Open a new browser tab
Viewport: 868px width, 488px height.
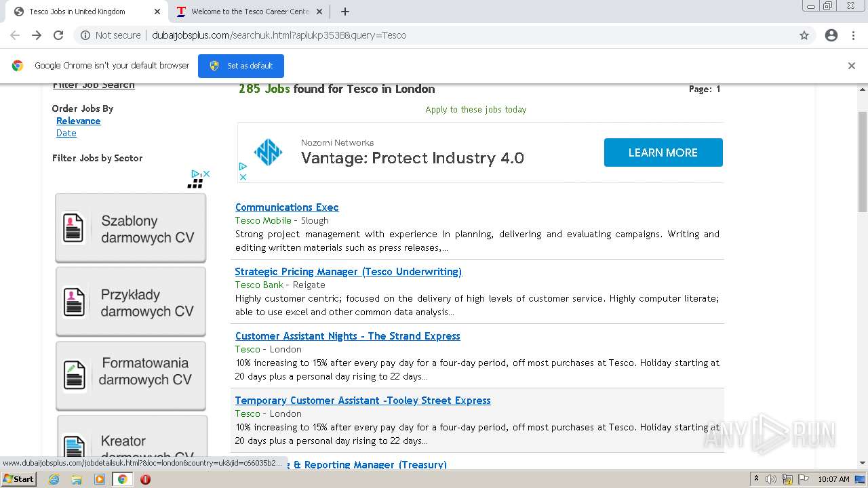pyautogui.click(x=345, y=12)
